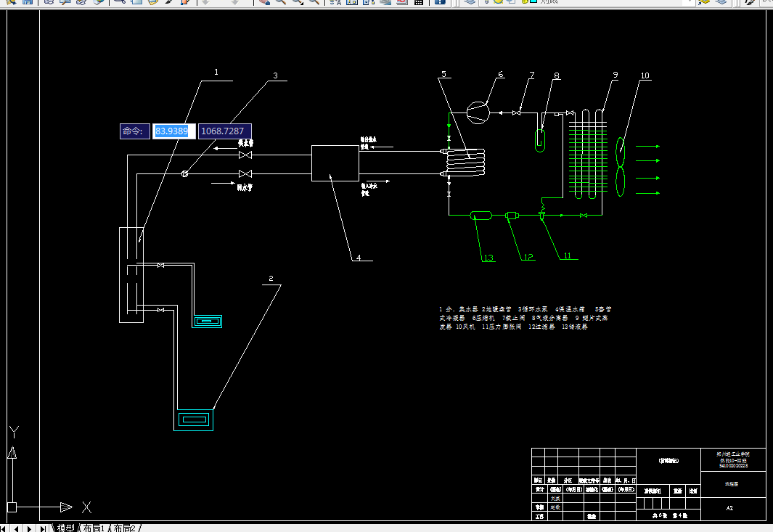Select the valve above the 回水管 label
The height and width of the screenshot is (532, 773).
(245, 173)
